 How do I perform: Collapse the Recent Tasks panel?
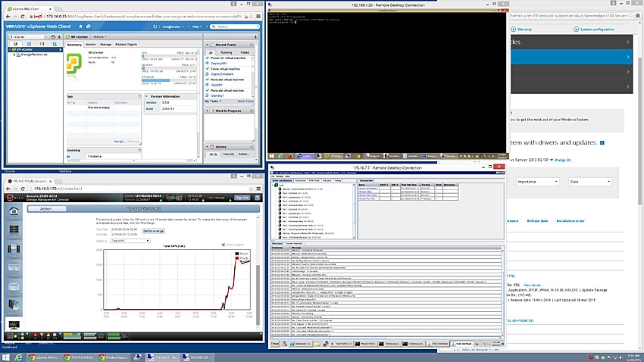[x=208, y=45]
